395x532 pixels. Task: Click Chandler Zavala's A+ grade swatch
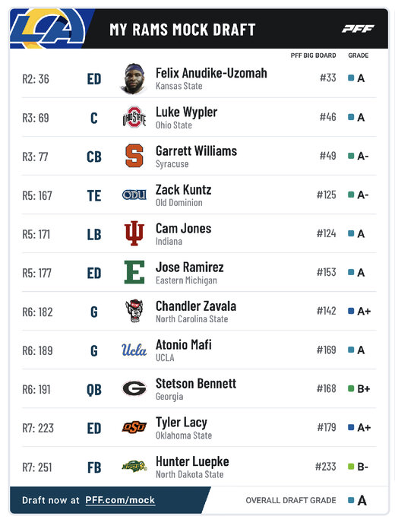[351, 311]
